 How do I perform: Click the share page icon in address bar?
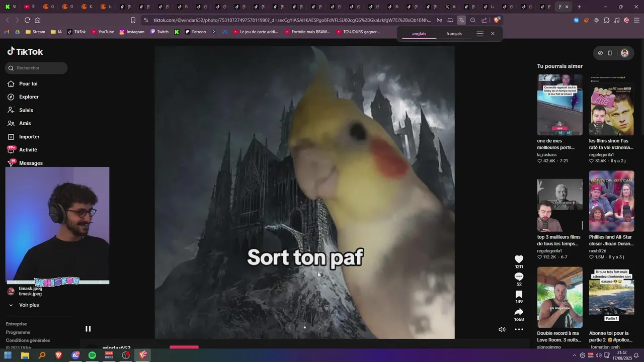tap(484, 20)
